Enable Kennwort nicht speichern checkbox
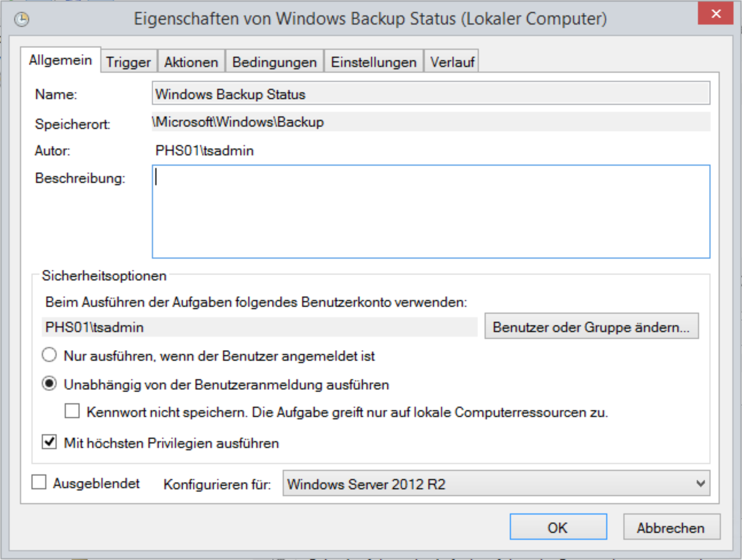Image resolution: width=742 pixels, height=560 pixels. tap(72, 411)
